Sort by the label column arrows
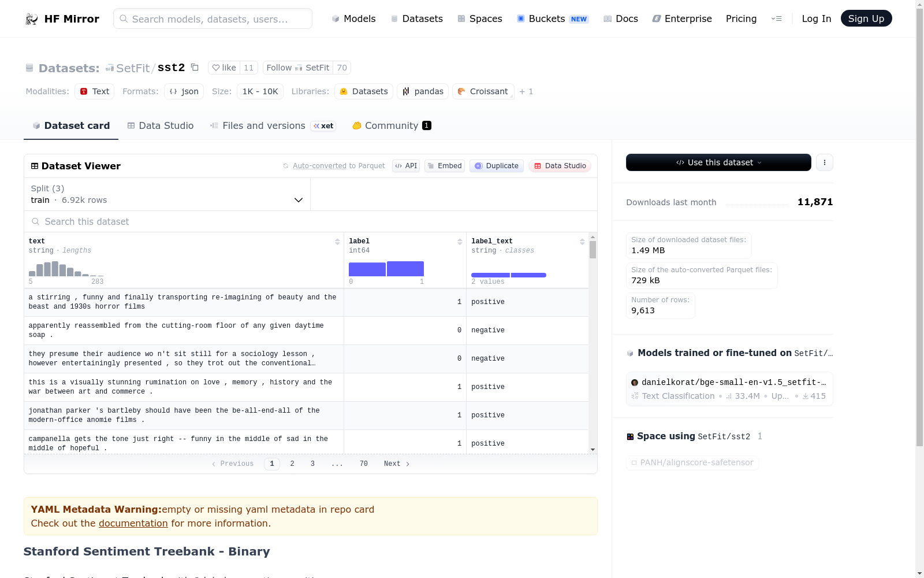 coord(460,242)
